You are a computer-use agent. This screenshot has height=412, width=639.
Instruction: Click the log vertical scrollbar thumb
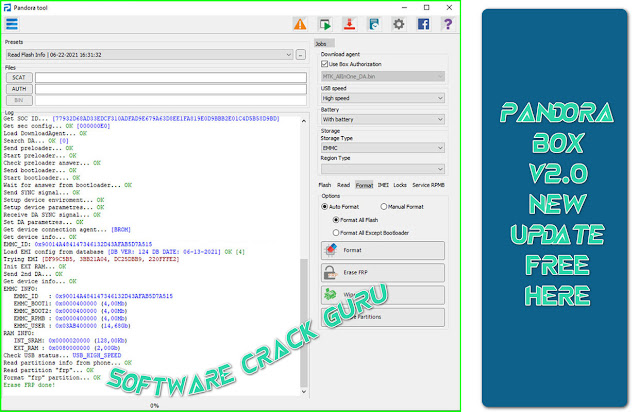(304, 322)
